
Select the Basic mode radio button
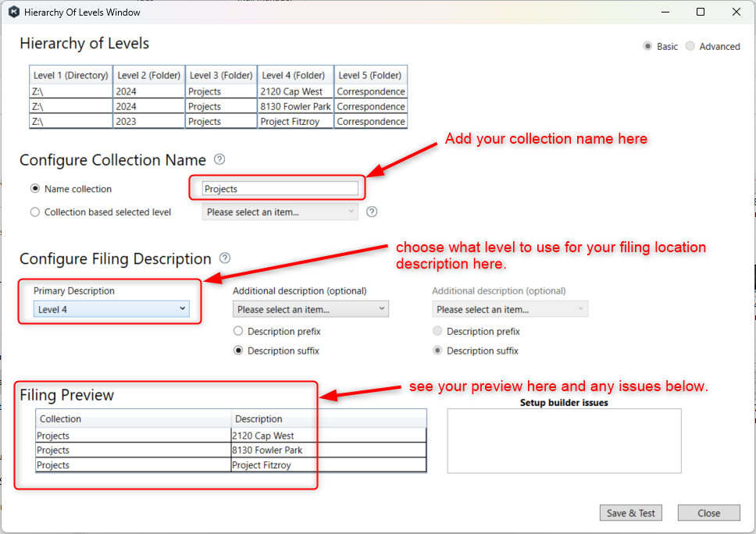[x=647, y=46]
